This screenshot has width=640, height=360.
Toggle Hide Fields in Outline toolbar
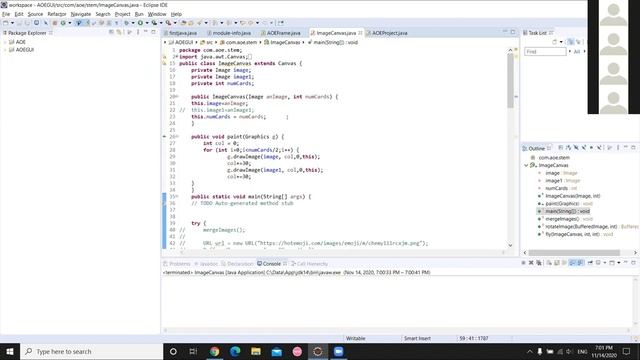pos(576,148)
